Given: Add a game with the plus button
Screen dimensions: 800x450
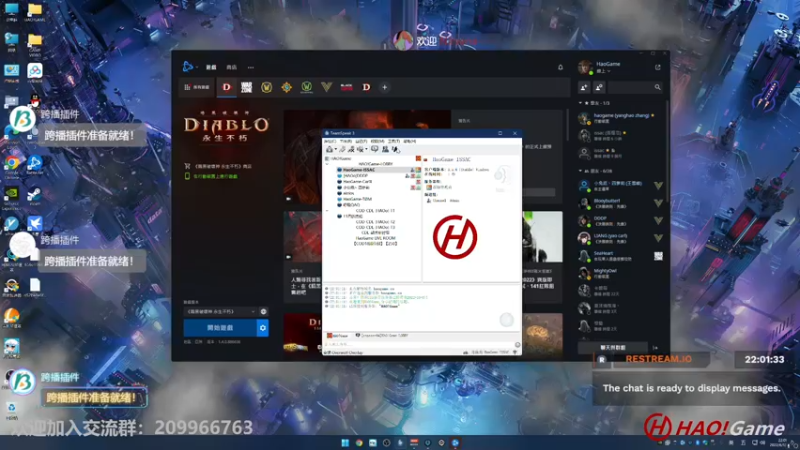Looking at the screenshot, I should 385,87.
